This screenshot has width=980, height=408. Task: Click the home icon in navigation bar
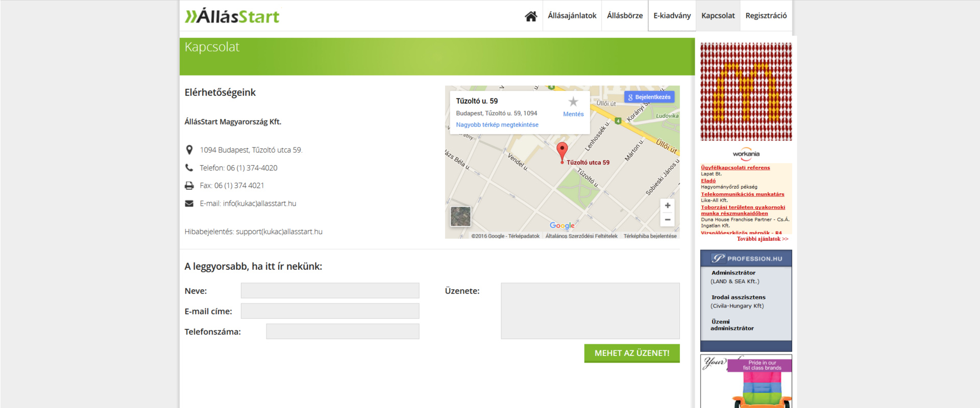[531, 16]
